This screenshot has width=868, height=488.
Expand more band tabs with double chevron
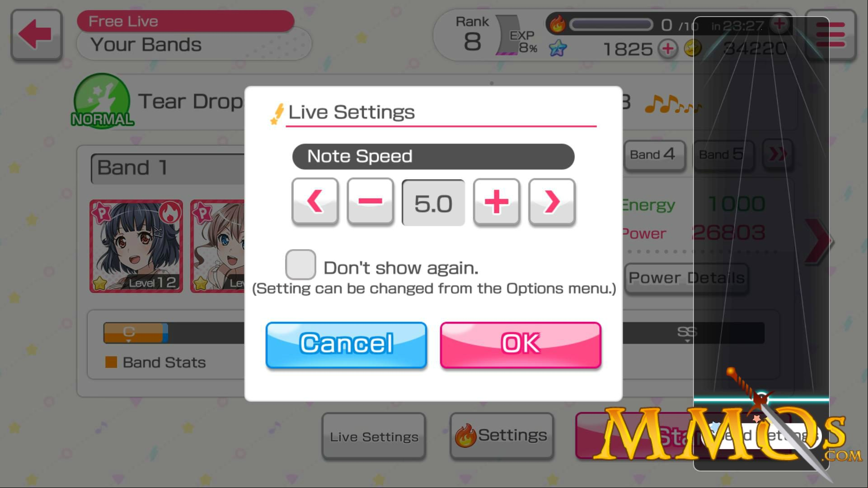click(777, 155)
